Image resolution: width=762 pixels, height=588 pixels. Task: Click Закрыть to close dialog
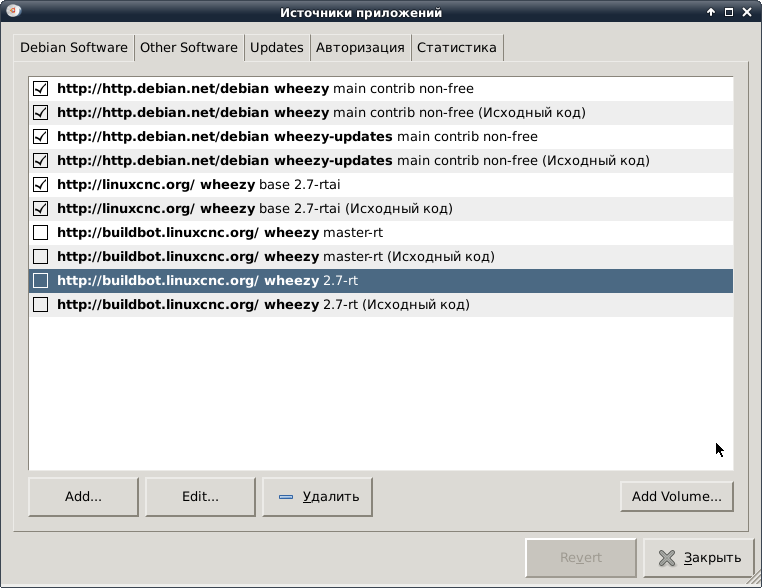tap(699, 558)
